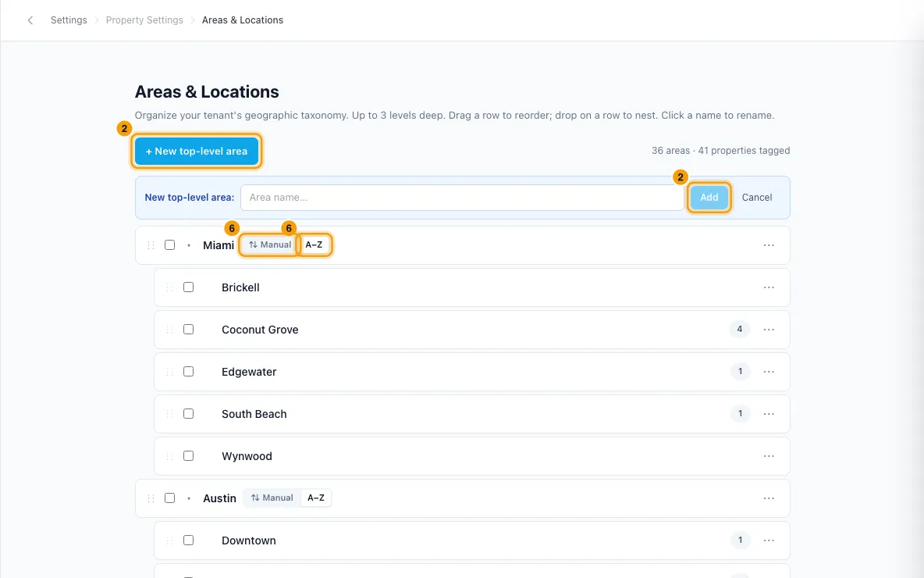Image resolution: width=924 pixels, height=578 pixels.
Task: Open the Austin row more options menu
Action: 769,498
